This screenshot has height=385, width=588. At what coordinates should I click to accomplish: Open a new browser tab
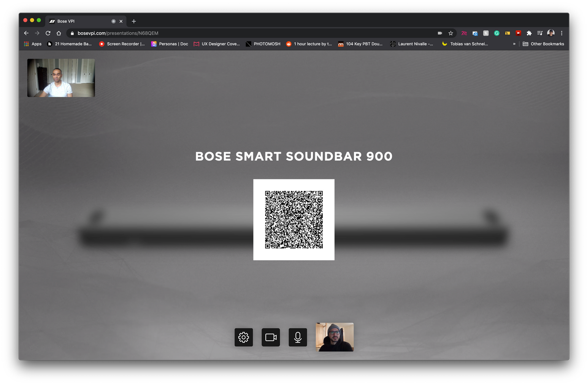point(134,21)
